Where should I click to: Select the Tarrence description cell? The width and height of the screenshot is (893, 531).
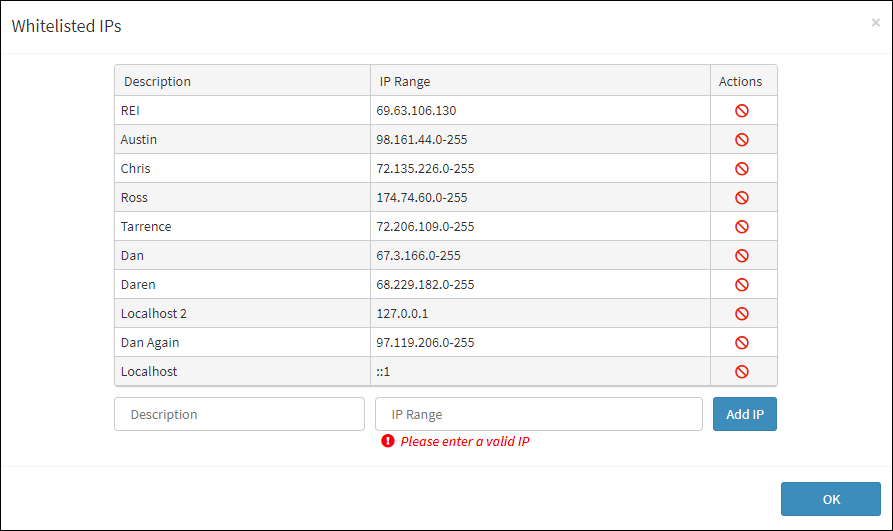point(243,227)
